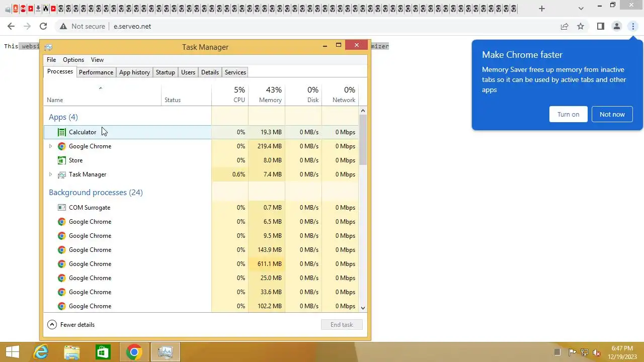
Task: Click the process list scrollbar thumb
Action: 363,139
